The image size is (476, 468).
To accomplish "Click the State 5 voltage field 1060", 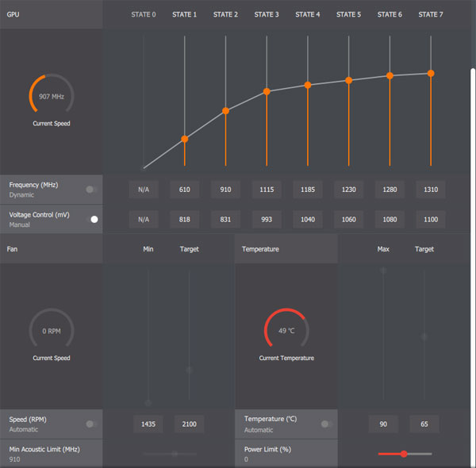I will tap(349, 220).
